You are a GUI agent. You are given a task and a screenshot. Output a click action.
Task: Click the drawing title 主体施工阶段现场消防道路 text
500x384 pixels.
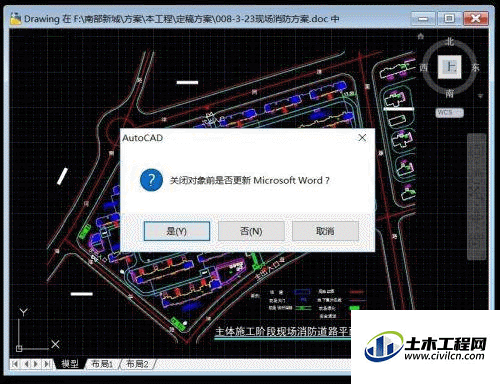point(283,332)
